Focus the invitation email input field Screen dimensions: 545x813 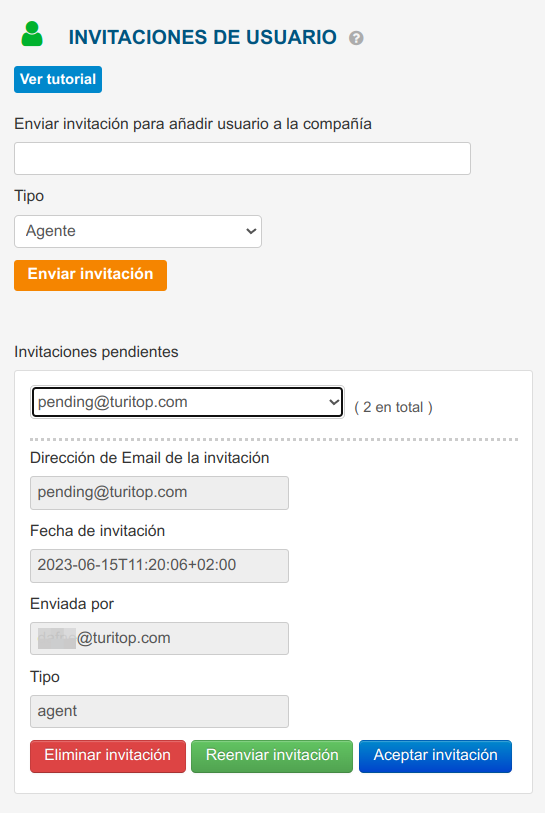(242, 159)
